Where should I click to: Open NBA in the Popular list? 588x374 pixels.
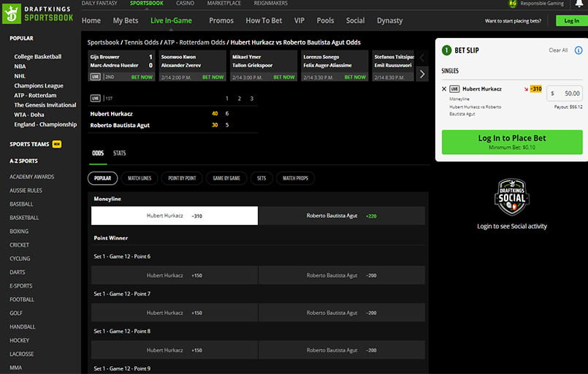(x=20, y=66)
